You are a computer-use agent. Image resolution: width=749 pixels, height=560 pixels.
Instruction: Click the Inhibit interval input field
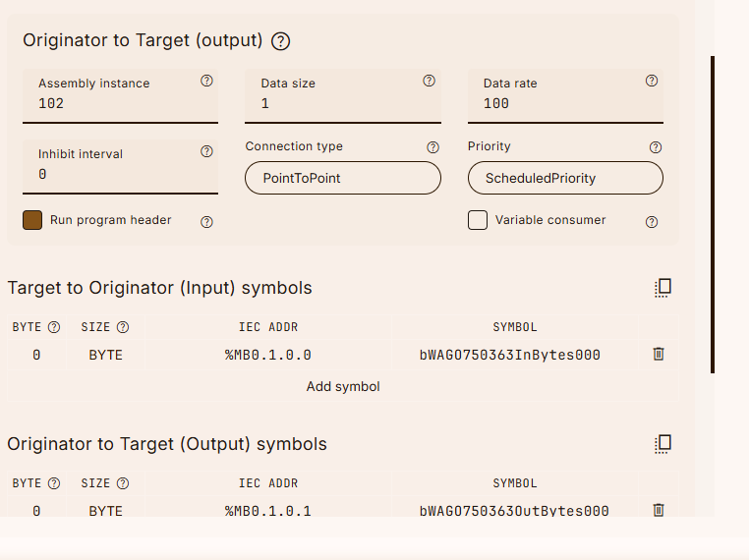click(x=120, y=174)
